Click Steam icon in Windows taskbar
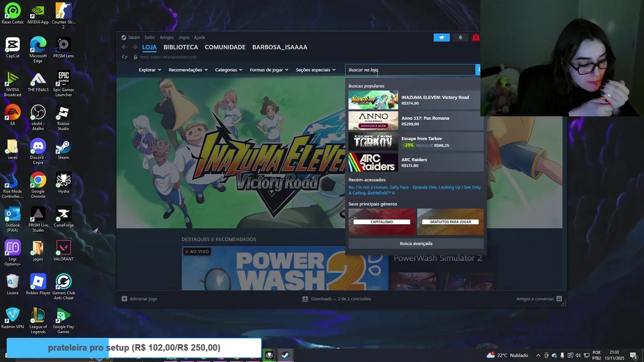 (x=285, y=355)
